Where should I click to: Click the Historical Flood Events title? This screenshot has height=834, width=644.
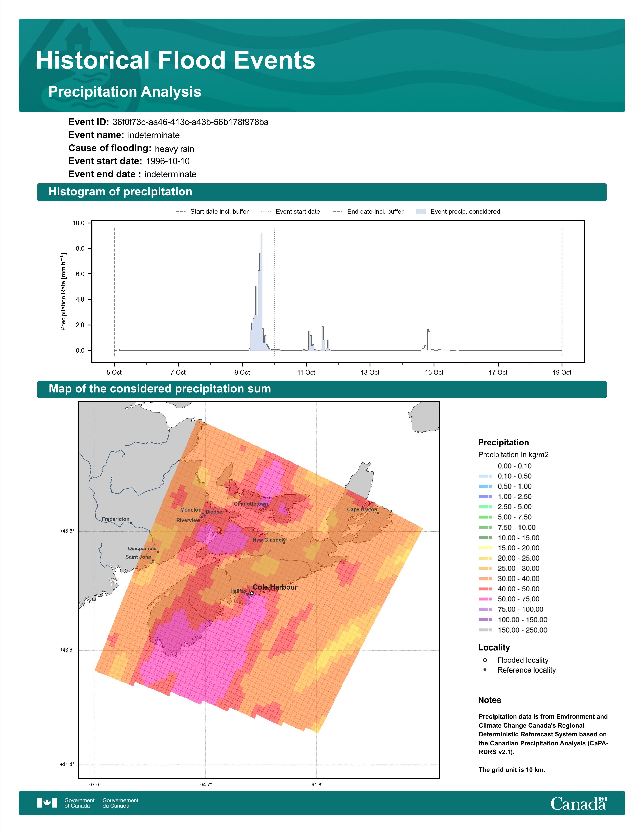tap(176, 60)
